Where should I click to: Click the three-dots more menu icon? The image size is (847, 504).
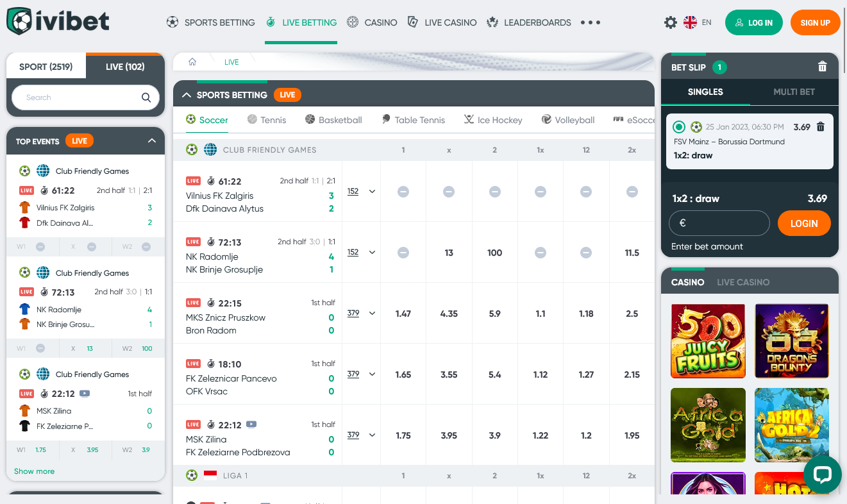pos(591,22)
